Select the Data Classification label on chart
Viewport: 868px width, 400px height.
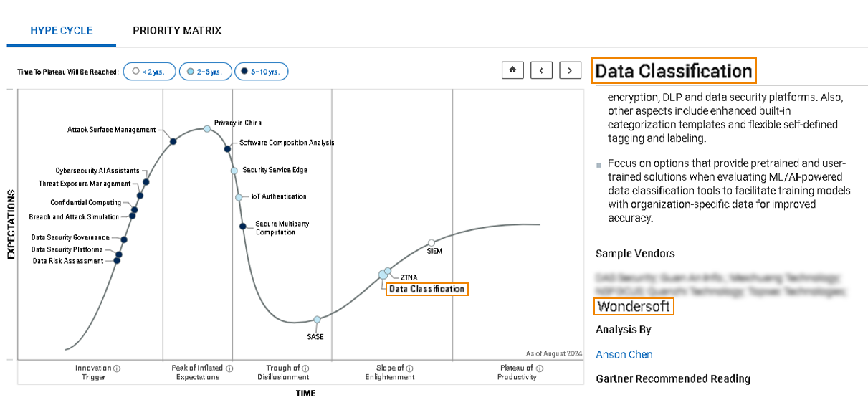pyautogui.click(x=426, y=290)
